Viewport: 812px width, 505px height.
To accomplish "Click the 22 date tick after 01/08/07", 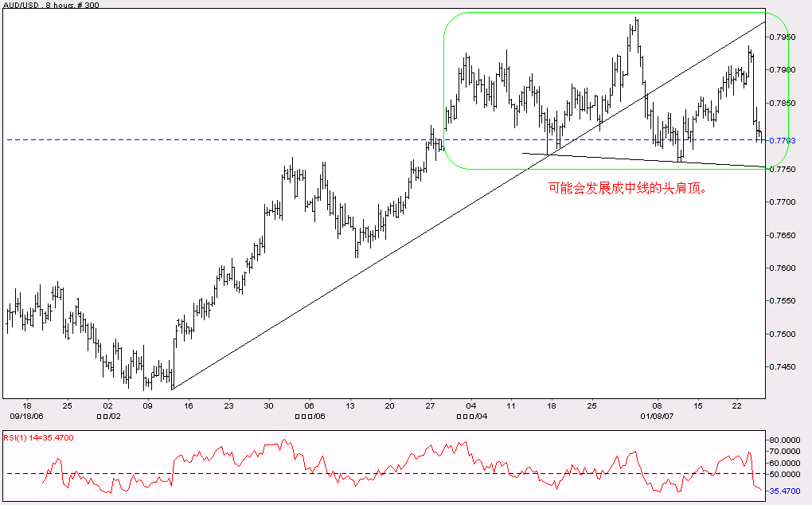I will pyautogui.click(x=736, y=405).
